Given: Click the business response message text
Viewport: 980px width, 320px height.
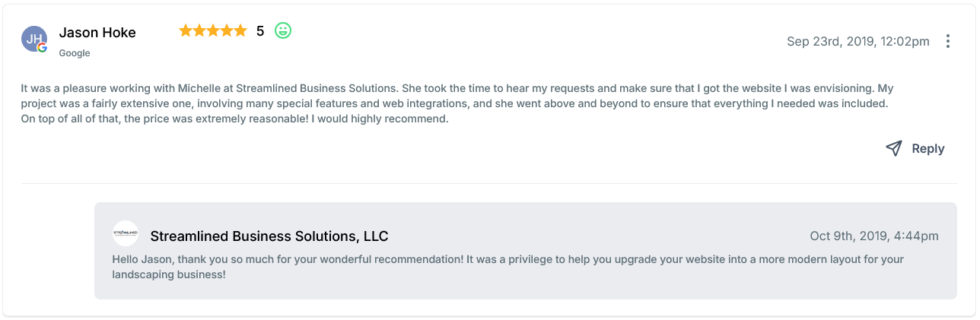Looking at the screenshot, I should pyautogui.click(x=508, y=266).
